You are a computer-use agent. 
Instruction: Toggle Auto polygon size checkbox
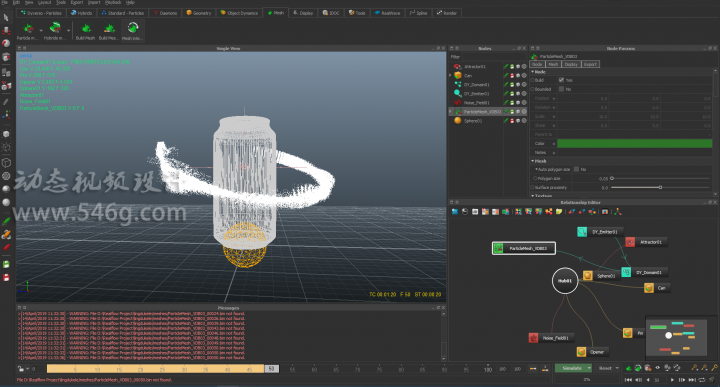tap(576, 169)
